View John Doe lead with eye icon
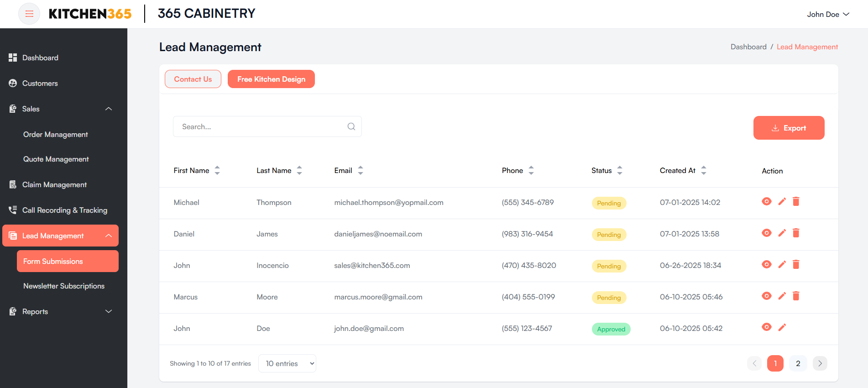The height and width of the screenshot is (388, 868). pyautogui.click(x=766, y=327)
